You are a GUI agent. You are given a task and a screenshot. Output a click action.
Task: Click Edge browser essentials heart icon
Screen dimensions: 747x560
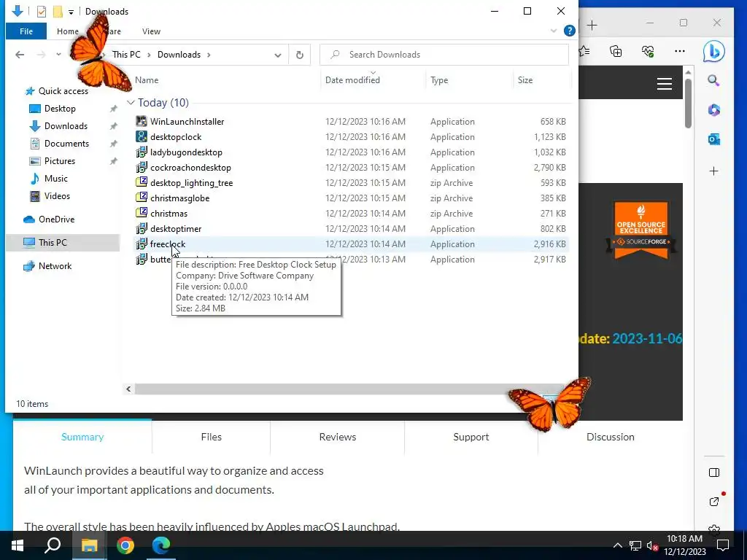coord(648,51)
